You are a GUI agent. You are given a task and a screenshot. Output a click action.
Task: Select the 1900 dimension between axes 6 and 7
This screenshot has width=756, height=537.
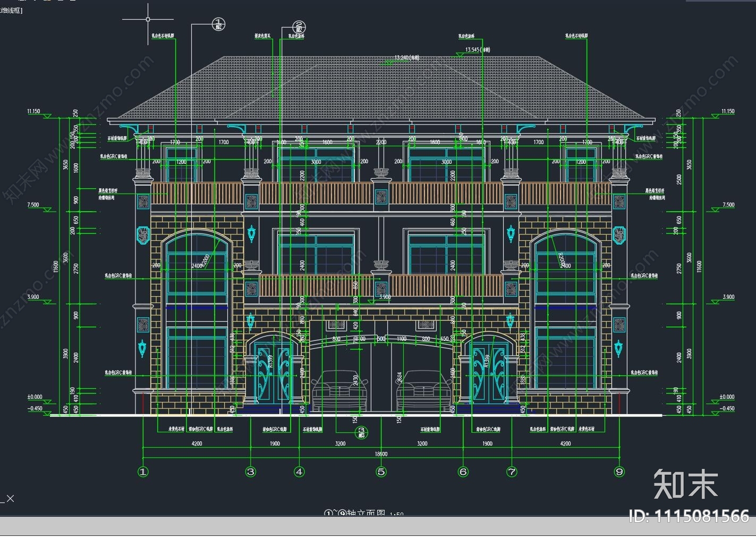click(x=487, y=443)
